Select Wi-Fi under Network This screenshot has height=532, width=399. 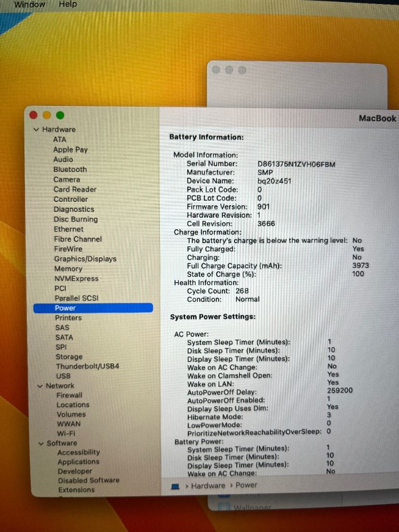[66, 433]
